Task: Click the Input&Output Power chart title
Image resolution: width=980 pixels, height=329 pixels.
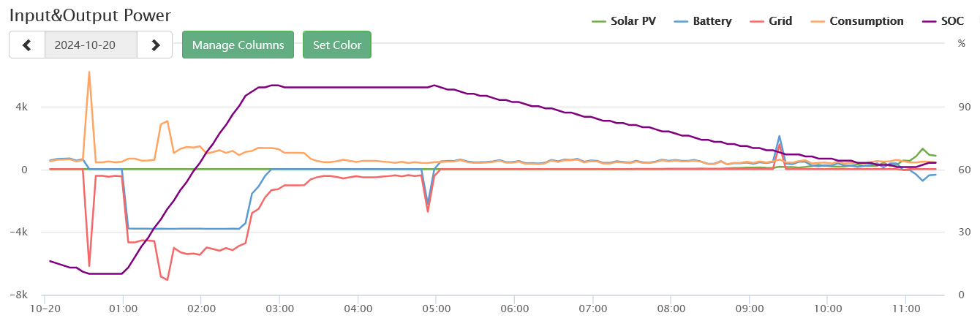Action: pyautogui.click(x=91, y=14)
